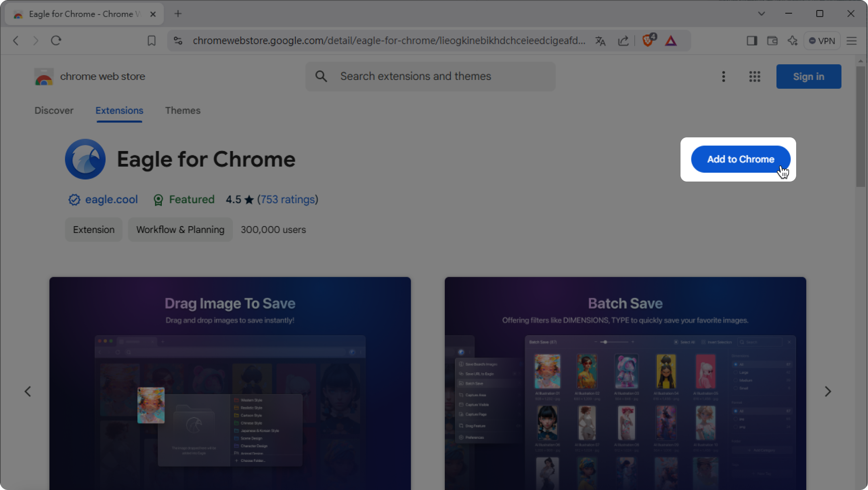Click the search magnifier icon

(321, 76)
